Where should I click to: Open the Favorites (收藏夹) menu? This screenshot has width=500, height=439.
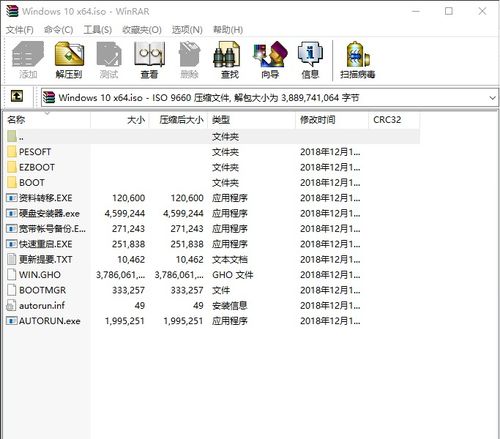142,30
